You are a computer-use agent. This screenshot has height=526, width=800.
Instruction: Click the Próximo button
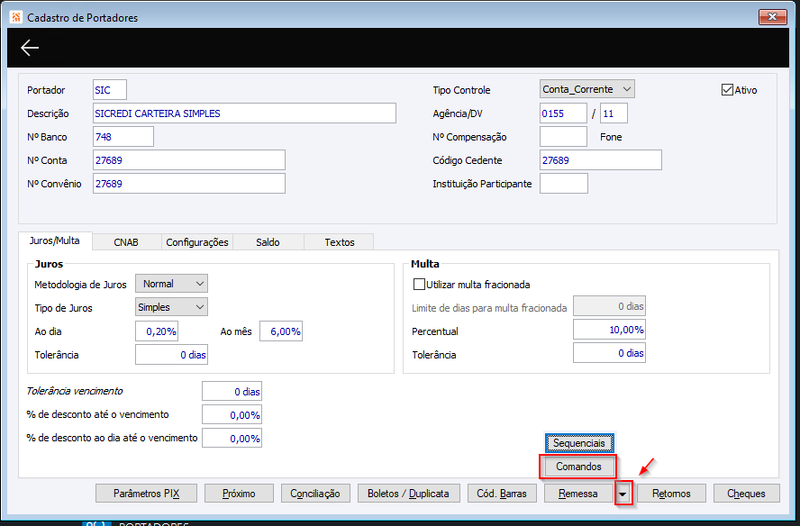click(239, 493)
